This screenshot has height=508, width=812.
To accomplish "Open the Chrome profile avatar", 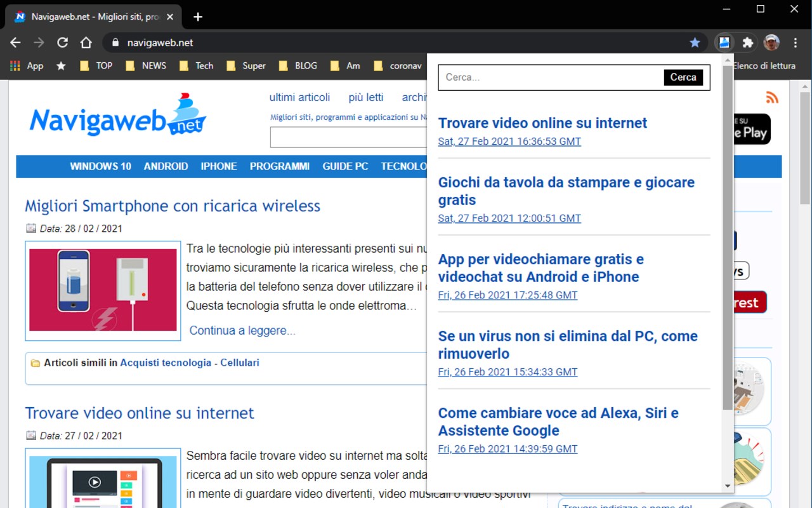I will point(771,43).
